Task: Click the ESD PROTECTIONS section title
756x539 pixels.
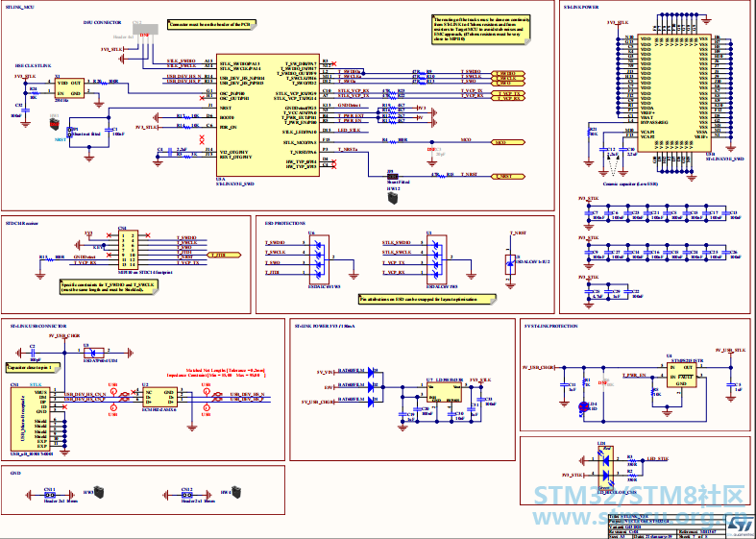Action: [285, 223]
